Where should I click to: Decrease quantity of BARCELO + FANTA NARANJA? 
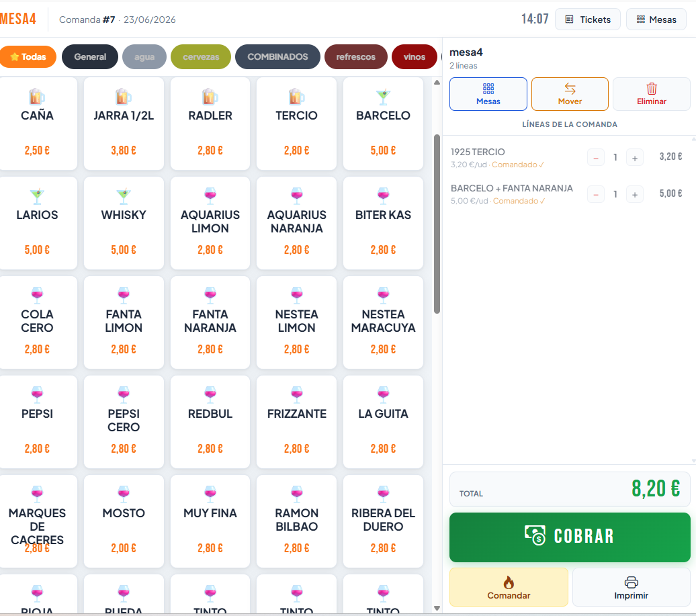(x=596, y=194)
